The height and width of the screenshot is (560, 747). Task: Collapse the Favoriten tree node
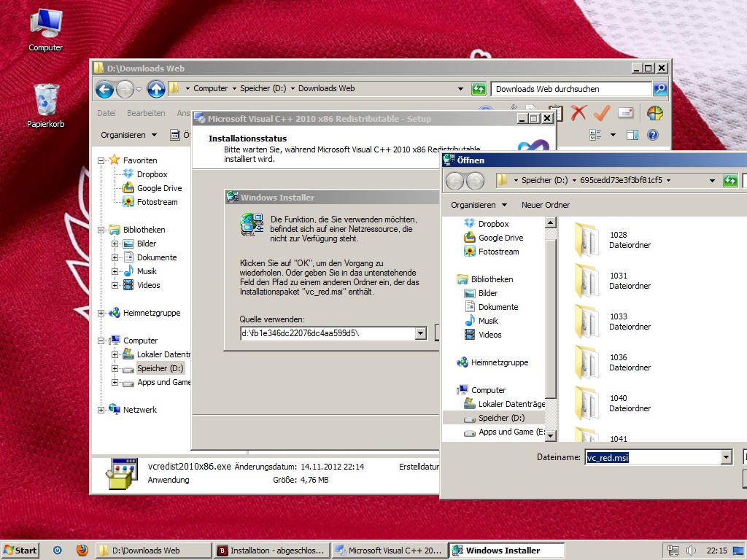point(101,160)
